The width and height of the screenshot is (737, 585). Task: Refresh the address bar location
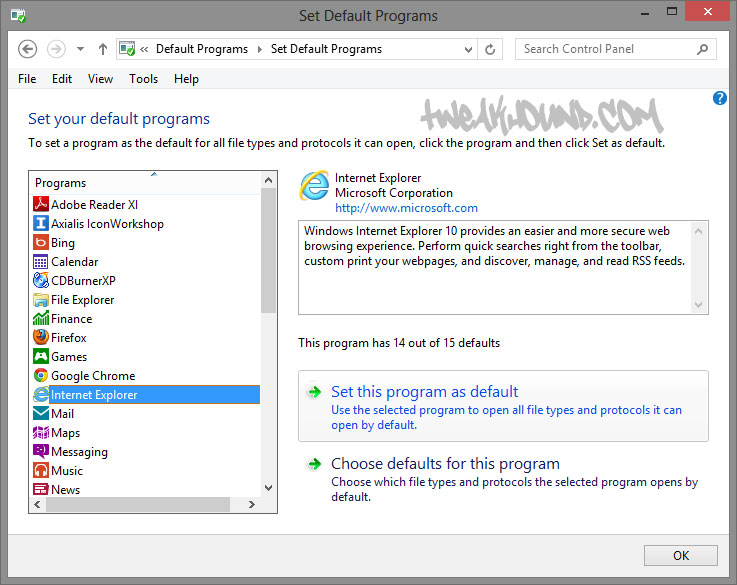click(x=490, y=49)
